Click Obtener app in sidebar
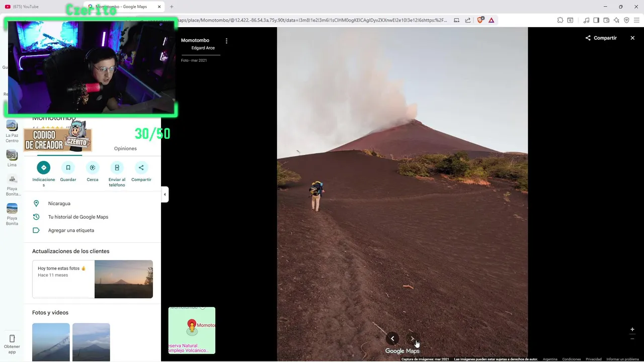 pos(12,344)
